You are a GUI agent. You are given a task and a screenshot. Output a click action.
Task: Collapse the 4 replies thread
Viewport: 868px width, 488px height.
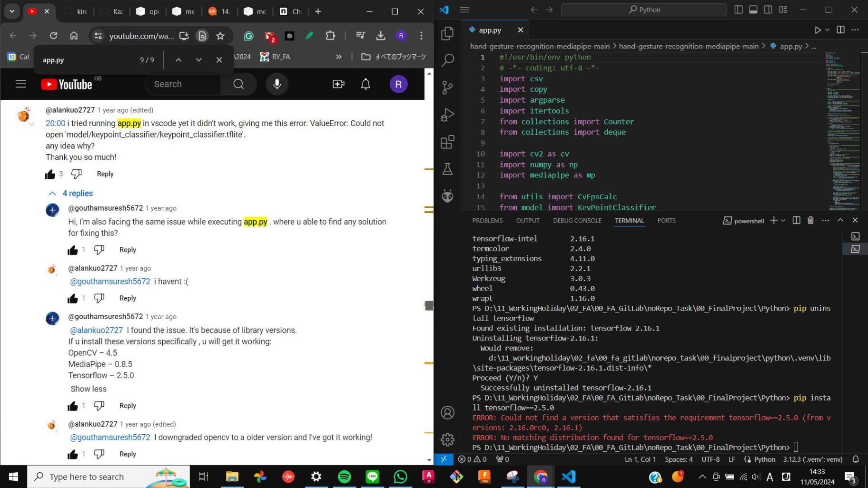coord(71,193)
